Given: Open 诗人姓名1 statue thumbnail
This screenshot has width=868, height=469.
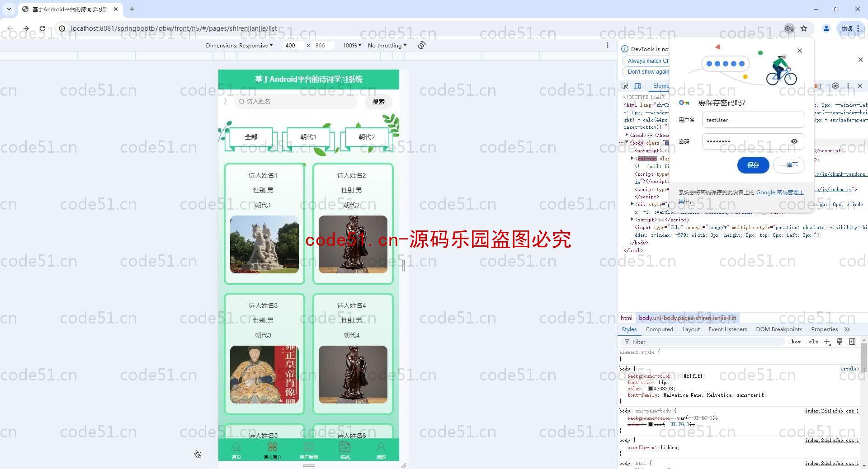Looking at the screenshot, I should point(264,244).
